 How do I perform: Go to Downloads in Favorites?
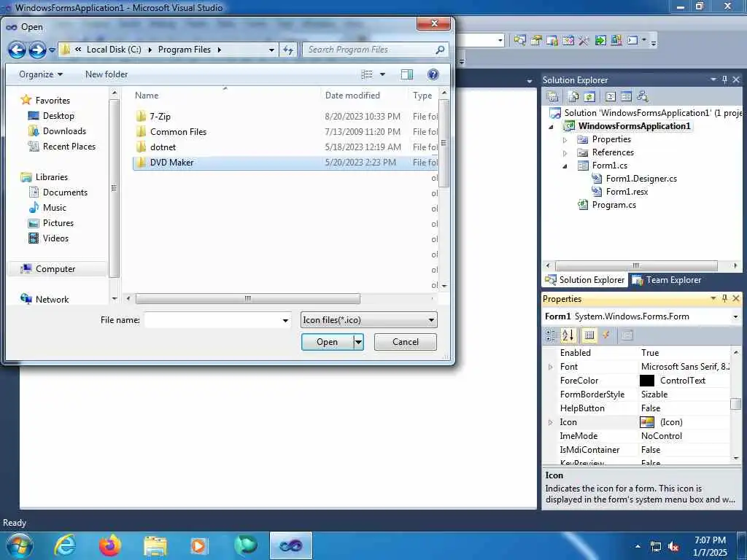tap(64, 131)
